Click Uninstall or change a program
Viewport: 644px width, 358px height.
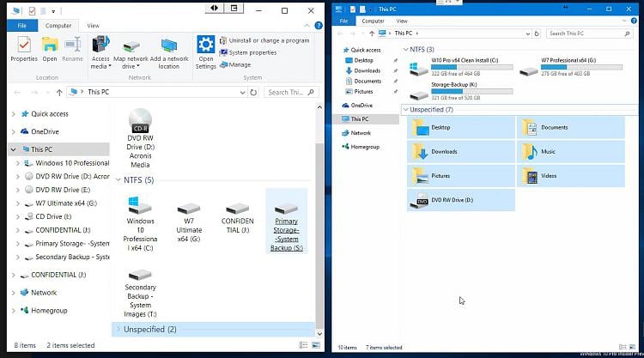264,40
